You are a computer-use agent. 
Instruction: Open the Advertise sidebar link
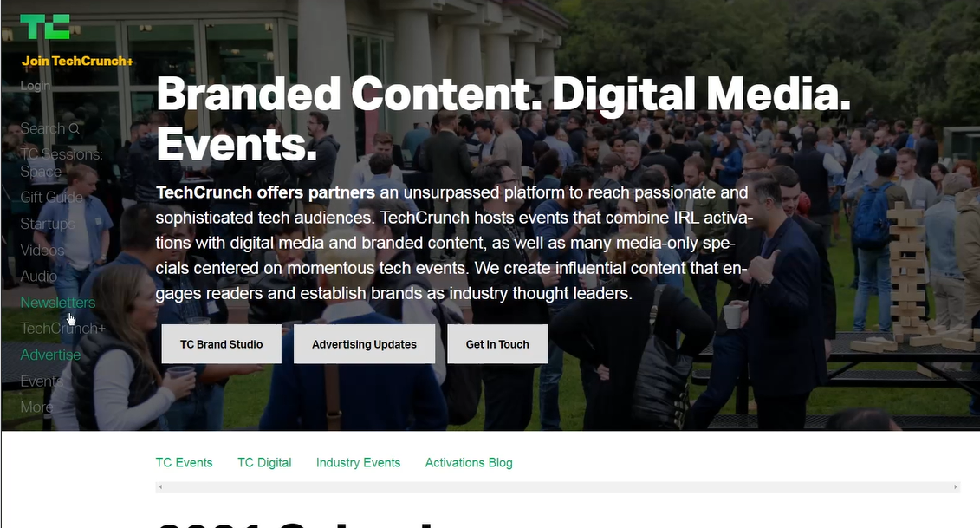50,355
